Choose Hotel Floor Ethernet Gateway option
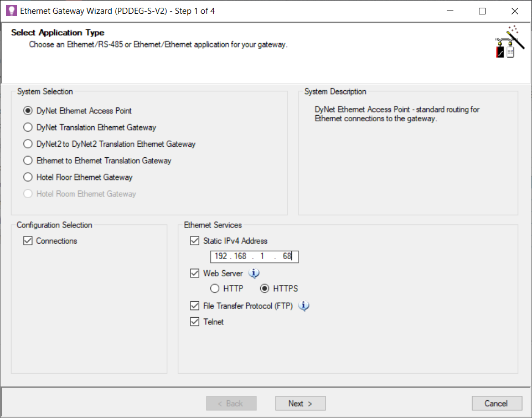Image resolution: width=532 pixels, height=418 pixels. click(x=28, y=177)
